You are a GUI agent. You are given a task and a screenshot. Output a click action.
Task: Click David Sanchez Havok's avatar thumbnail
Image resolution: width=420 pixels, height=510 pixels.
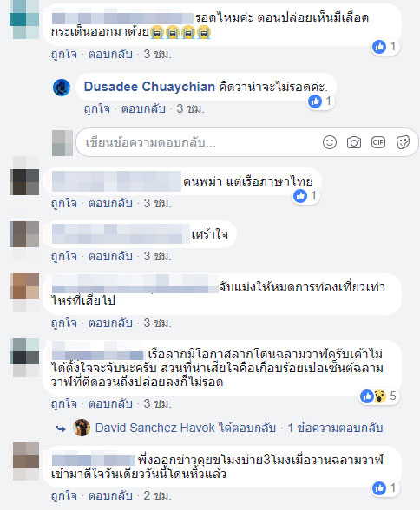click(x=82, y=428)
